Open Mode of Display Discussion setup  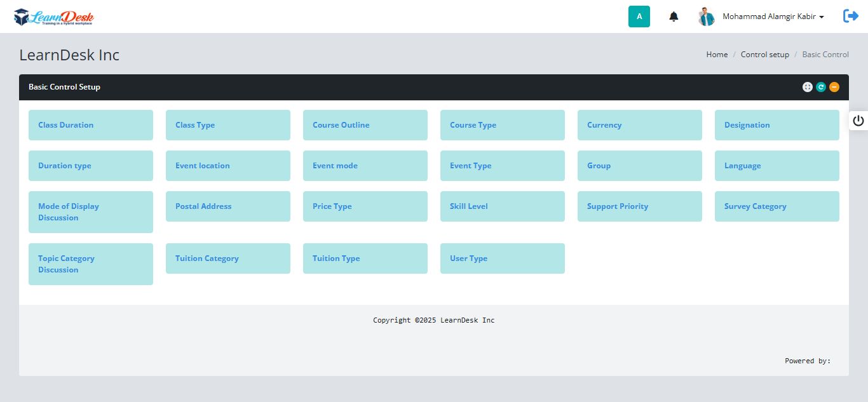click(91, 212)
